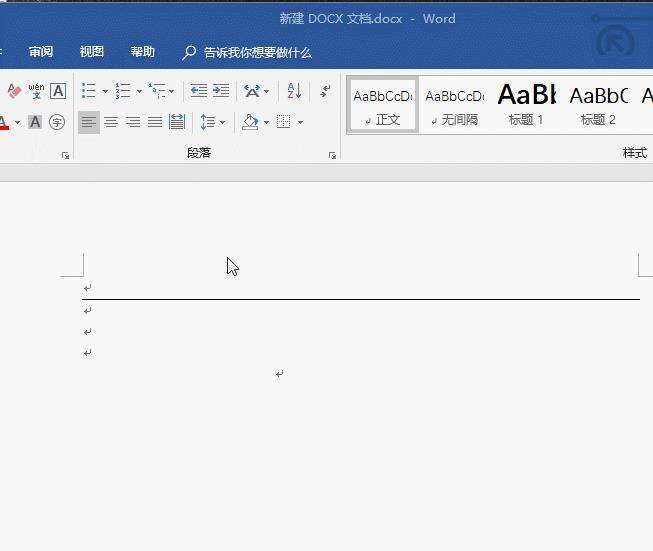This screenshot has width=653, height=551.
Task: Open line and paragraph spacing
Action: [207, 122]
